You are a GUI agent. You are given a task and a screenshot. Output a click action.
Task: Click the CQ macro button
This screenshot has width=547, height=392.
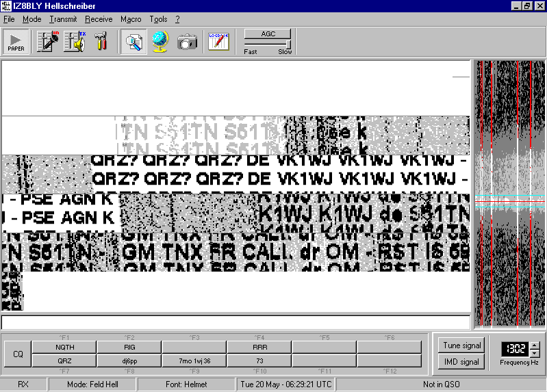18,354
